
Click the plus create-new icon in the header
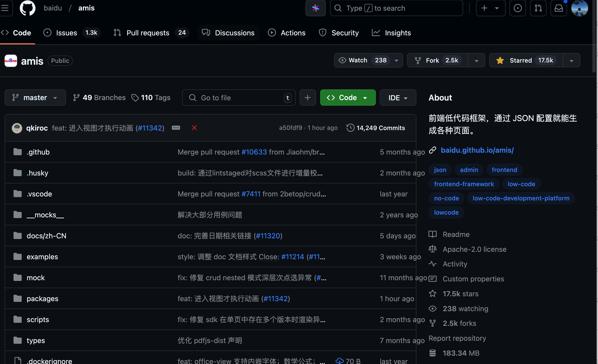(484, 8)
